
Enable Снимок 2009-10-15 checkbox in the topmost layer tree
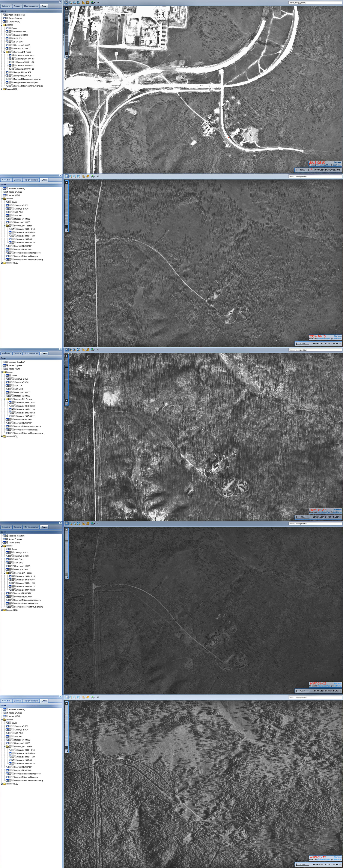13,55
